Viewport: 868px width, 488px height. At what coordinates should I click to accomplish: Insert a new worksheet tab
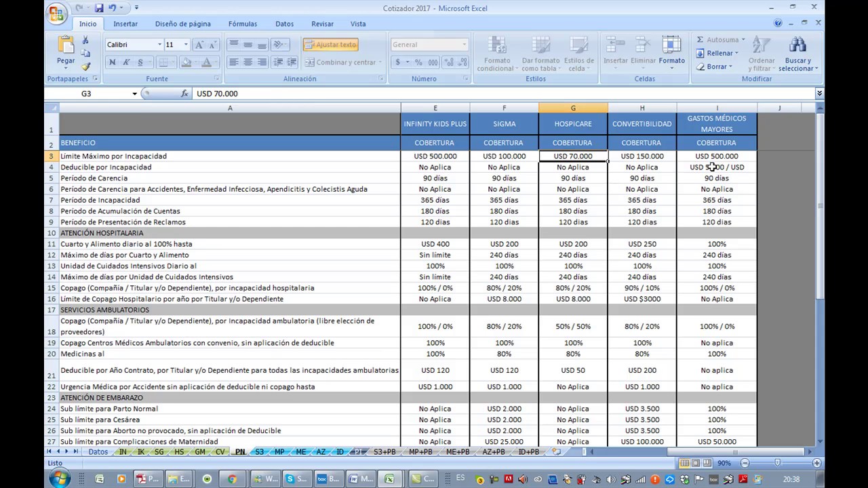click(557, 452)
